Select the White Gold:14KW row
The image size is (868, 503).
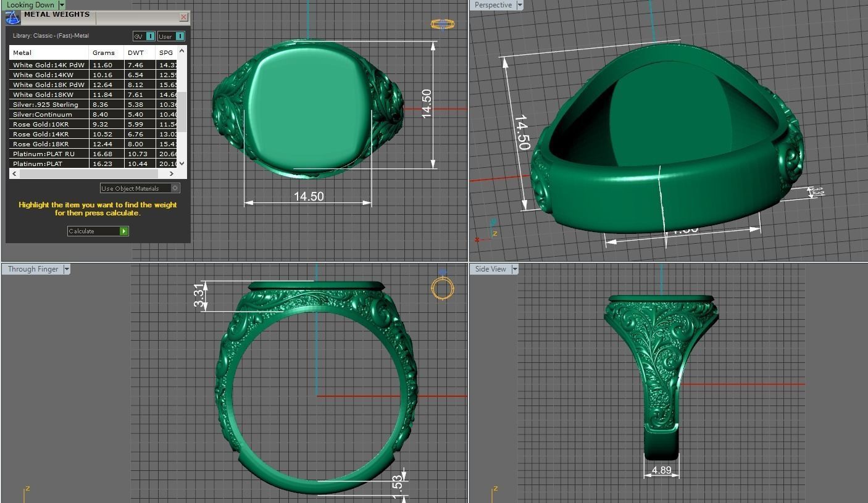pos(94,75)
